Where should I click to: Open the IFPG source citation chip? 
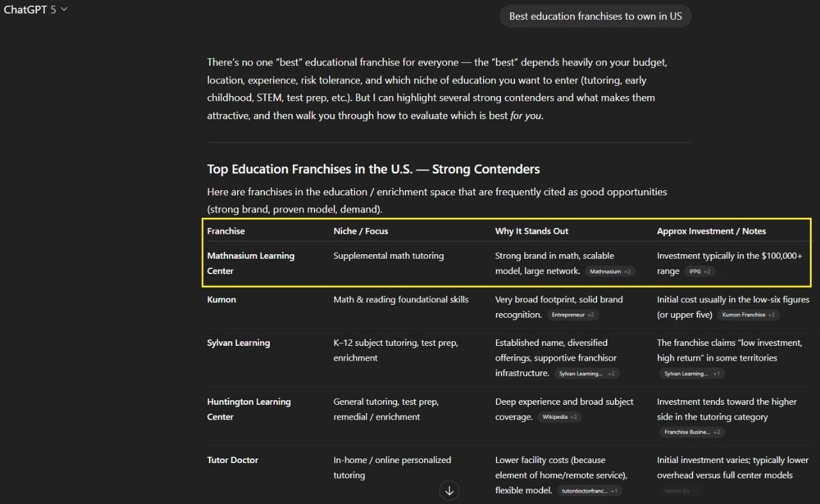700,272
